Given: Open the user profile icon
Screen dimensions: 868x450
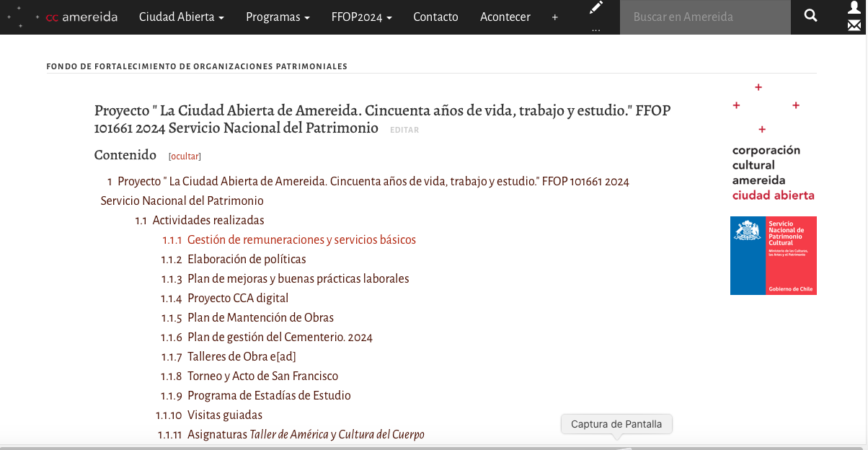Looking at the screenshot, I should click(x=854, y=8).
